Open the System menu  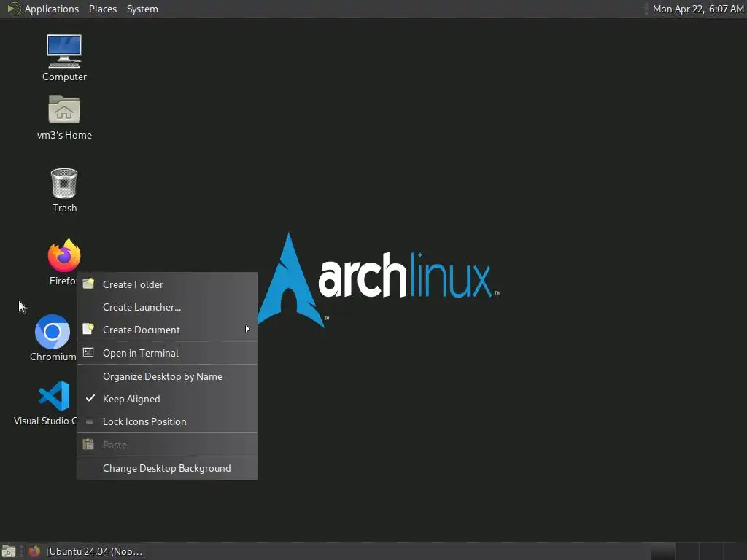(142, 9)
